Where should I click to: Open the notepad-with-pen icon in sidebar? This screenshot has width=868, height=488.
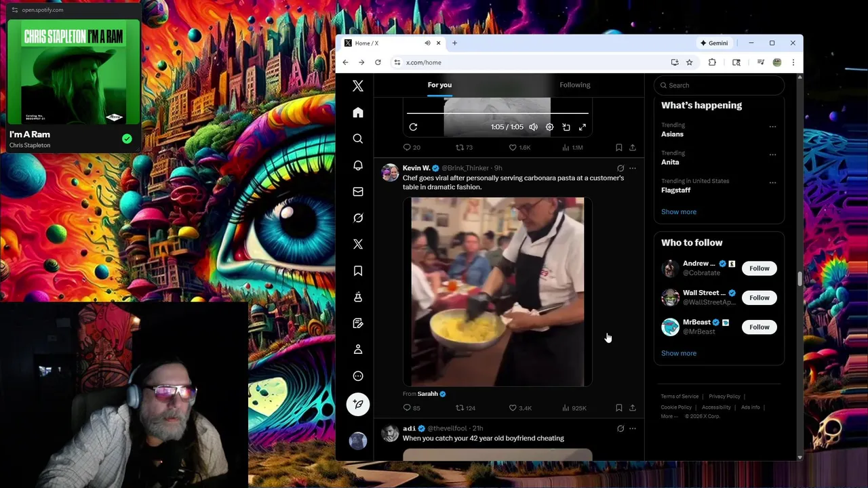pos(358,323)
